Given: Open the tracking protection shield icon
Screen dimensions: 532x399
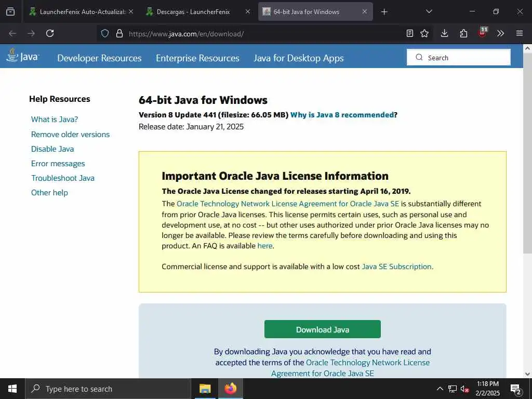Looking at the screenshot, I should [105, 33].
